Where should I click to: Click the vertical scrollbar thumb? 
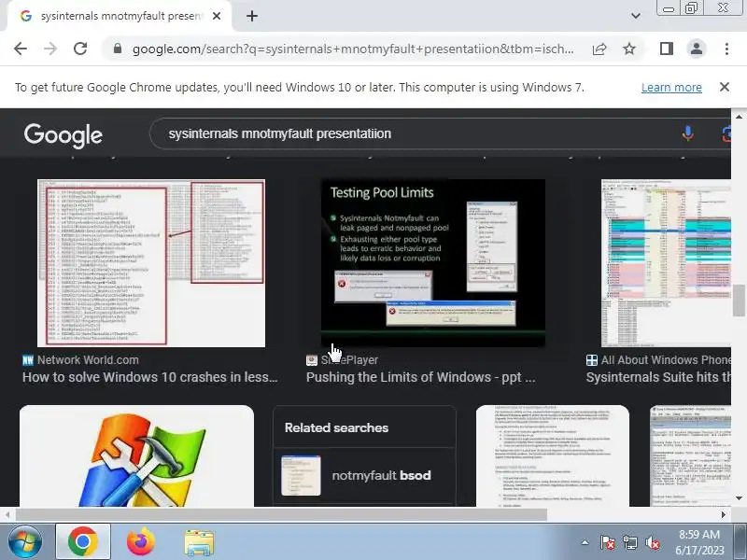click(739, 300)
